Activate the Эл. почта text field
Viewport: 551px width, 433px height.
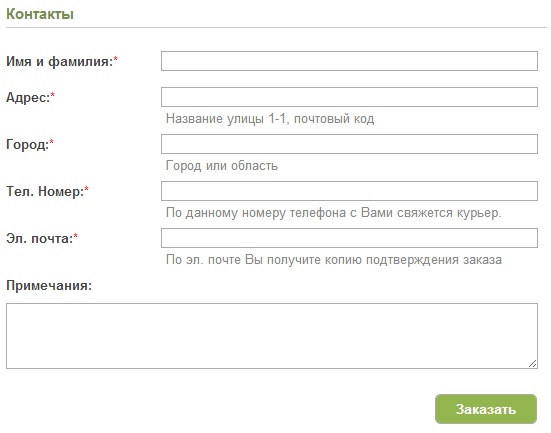tap(349, 238)
